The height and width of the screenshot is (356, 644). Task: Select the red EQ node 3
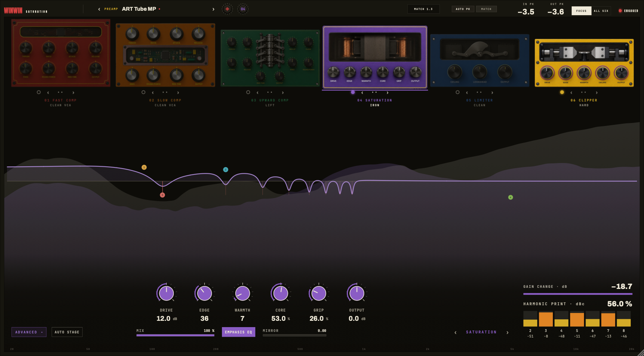point(162,195)
